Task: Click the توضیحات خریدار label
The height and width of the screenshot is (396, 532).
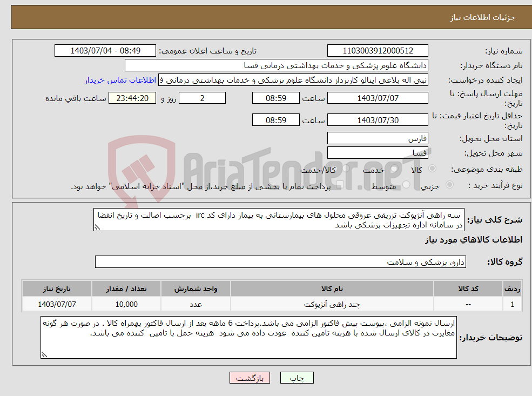Action: [x=490, y=338]
